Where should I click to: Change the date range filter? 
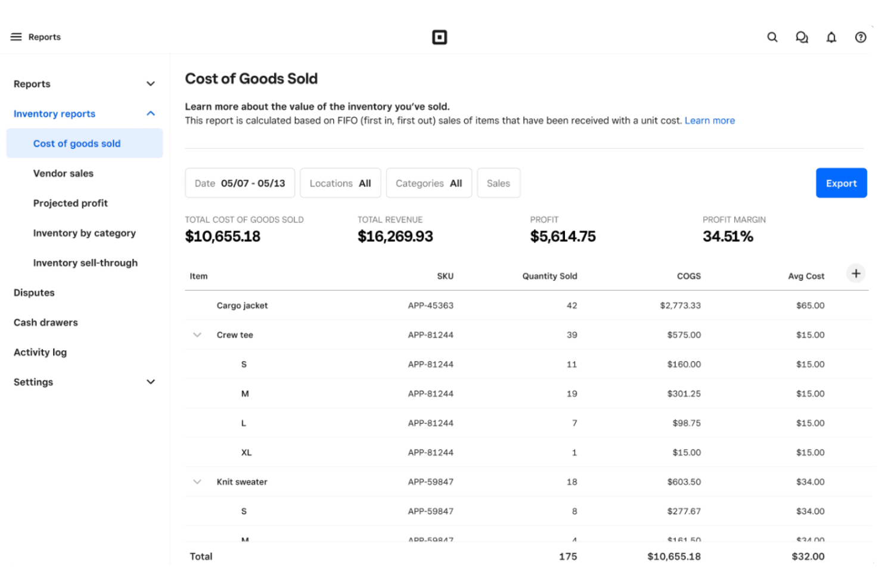pyautogui.click(x=240, y=183)
